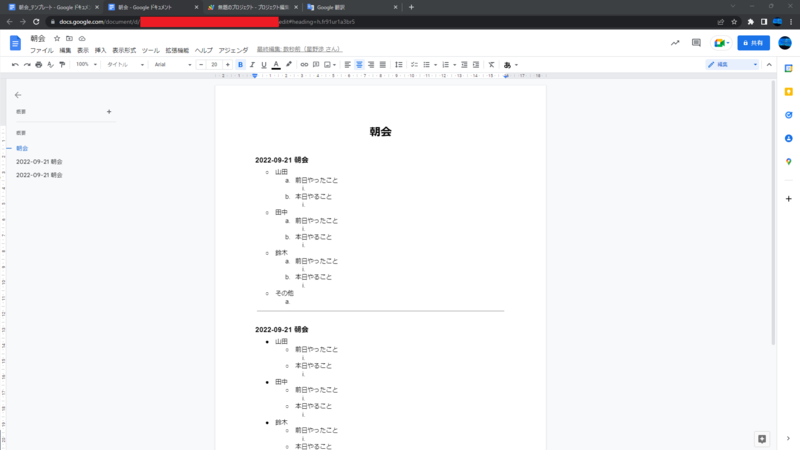
Task: Switch to the Google 翻訳 browser tab
Action: pos(352,7)
